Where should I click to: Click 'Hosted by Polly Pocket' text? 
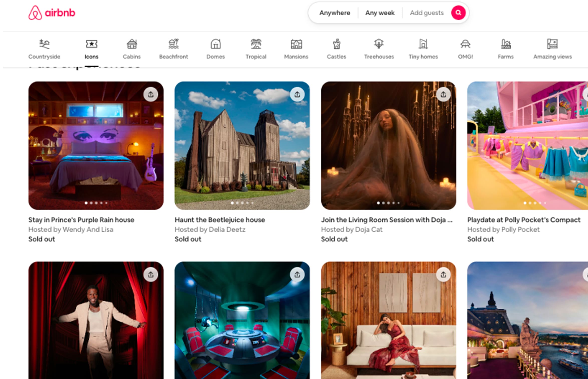504,230
